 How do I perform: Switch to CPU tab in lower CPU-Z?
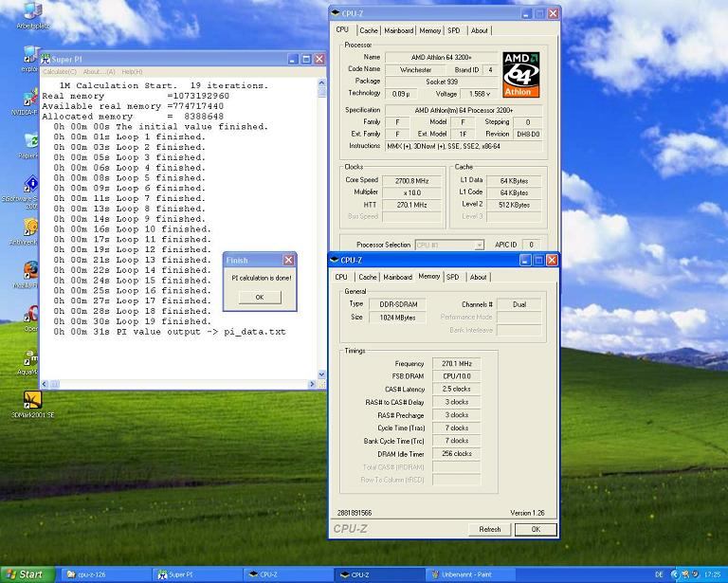pos(341,277)
